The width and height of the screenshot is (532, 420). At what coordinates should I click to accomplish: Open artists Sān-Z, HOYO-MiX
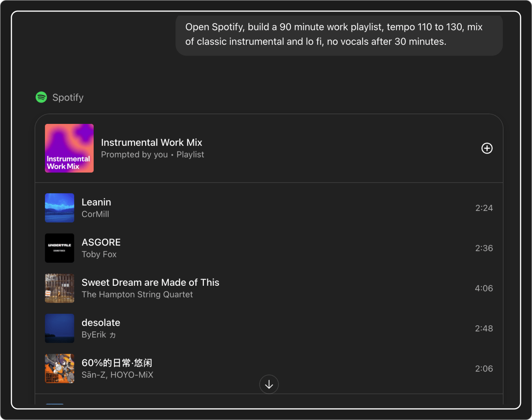[117, 375]
